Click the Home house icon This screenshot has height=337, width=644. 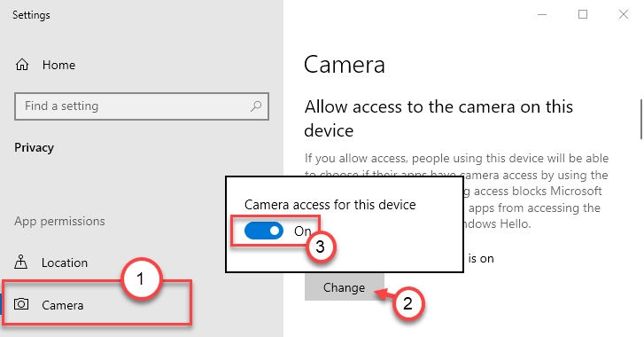pos(22,65)
